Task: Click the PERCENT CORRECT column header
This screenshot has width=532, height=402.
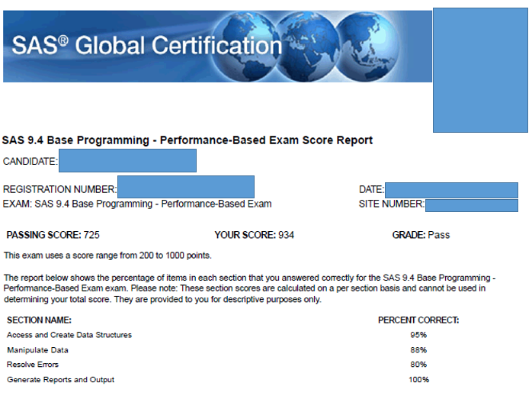Action: [x=418, y=320]
